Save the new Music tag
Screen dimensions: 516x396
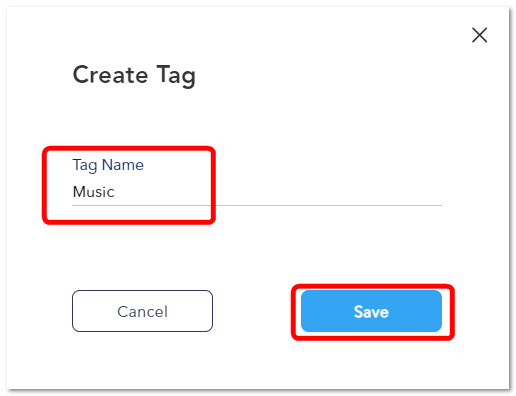click(x=371, y=311)
